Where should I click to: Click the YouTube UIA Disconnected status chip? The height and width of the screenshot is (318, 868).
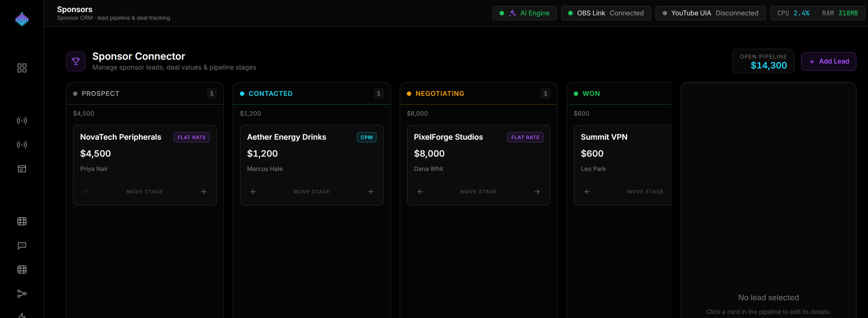tap(711, 13)
